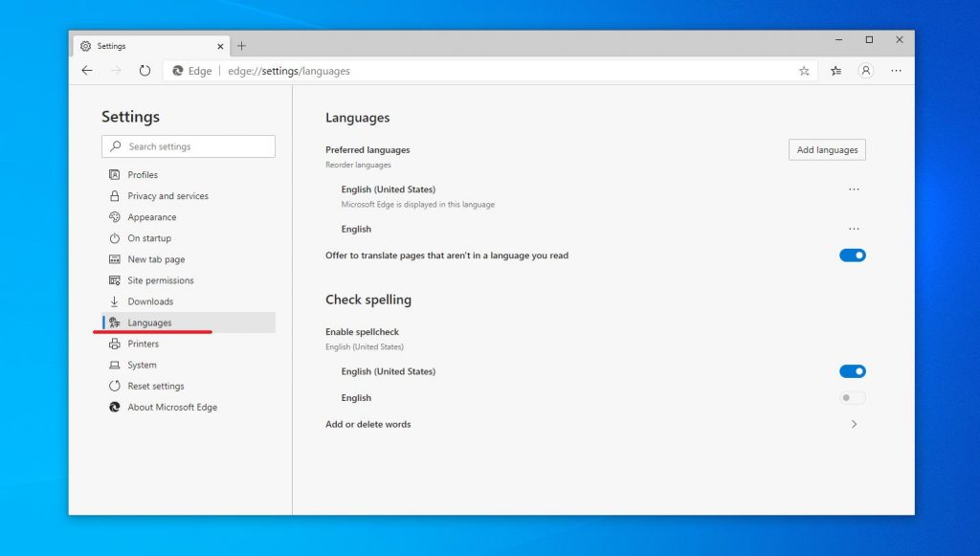Image resolution: width=980 pixels, height=556 pixels.
Task: Toggle spellcheck for English (United States)
Action: tap(853, 371)
